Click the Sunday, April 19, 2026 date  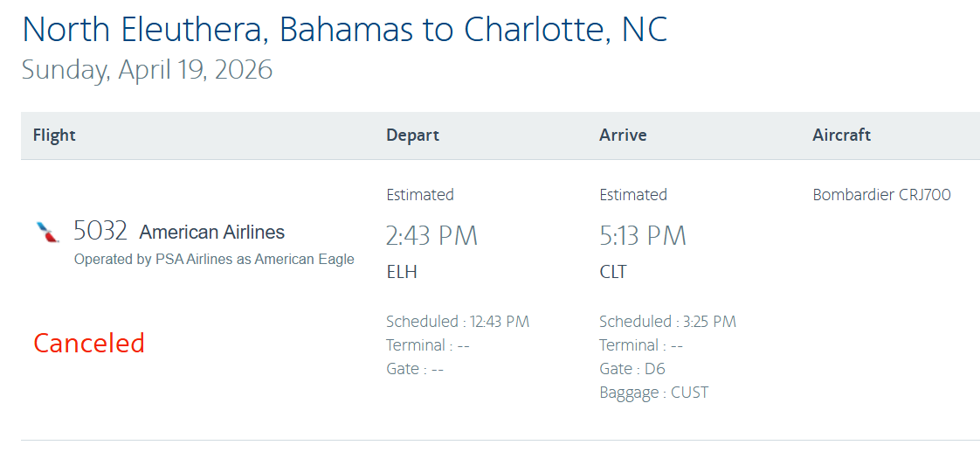click(147, 69)
